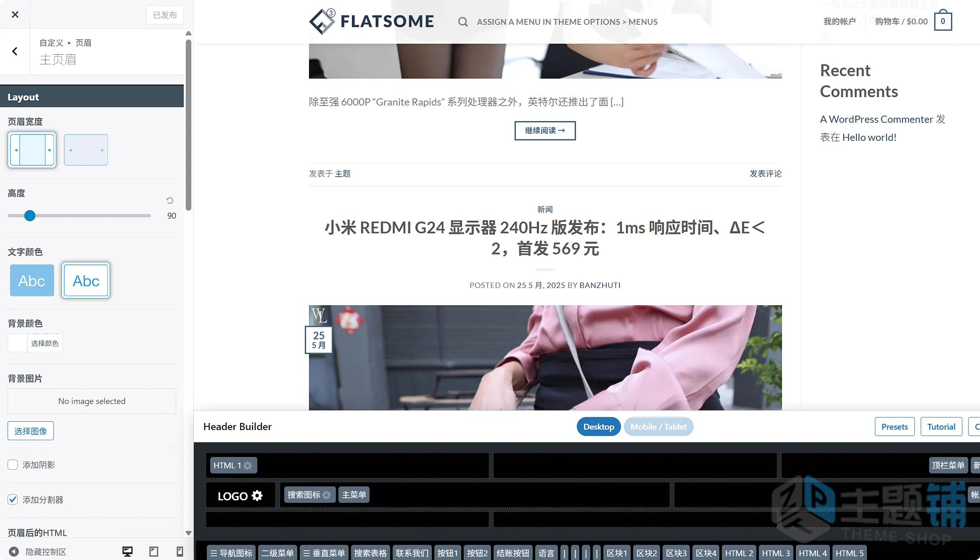The height and width of the screenshot is (560, 980).
Task: Click the 我的帐户 menu item
Action: 840,21
